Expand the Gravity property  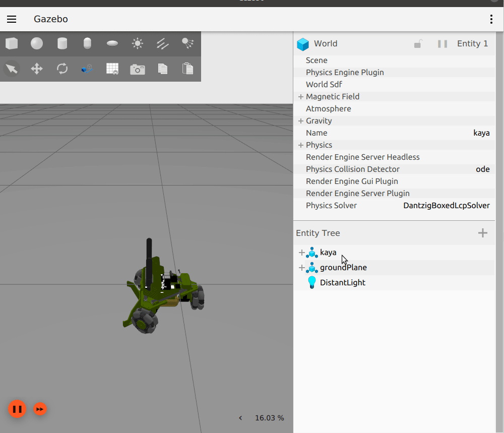301,121
